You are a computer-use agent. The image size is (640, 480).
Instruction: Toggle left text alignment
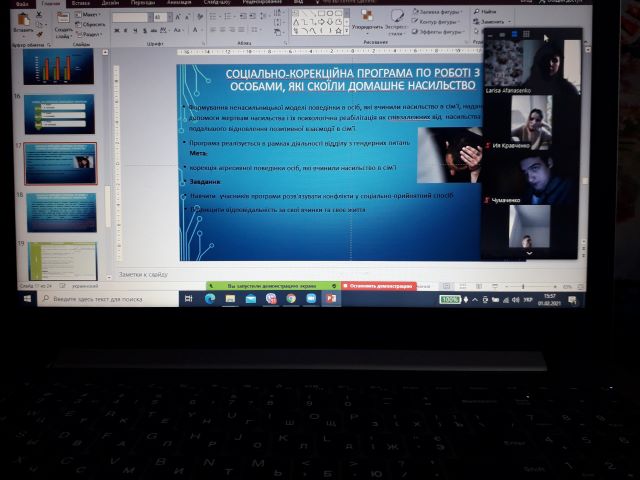(213, 30)
